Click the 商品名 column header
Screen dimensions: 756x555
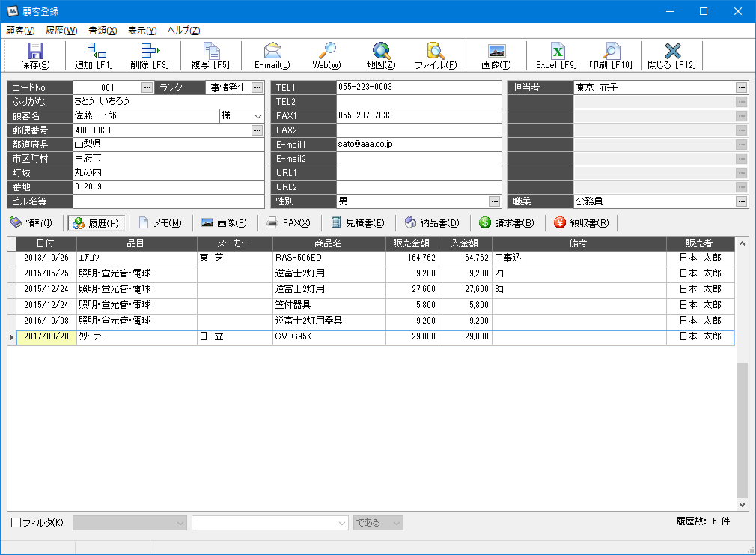(329, 243)
